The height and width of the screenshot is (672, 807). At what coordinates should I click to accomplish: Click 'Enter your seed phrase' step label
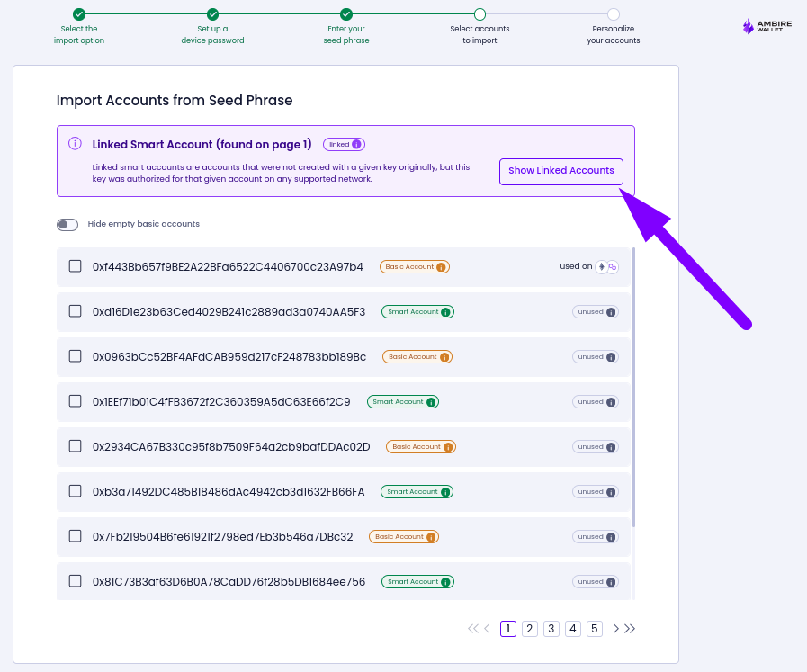point(346,34)
